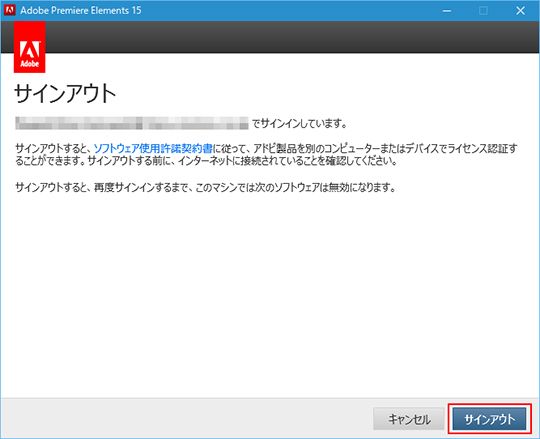Image resolution: width=540 pixels, height=439 pixels.
Task: Click the grayed-out maximize window icon
Action: click(483, 11)
